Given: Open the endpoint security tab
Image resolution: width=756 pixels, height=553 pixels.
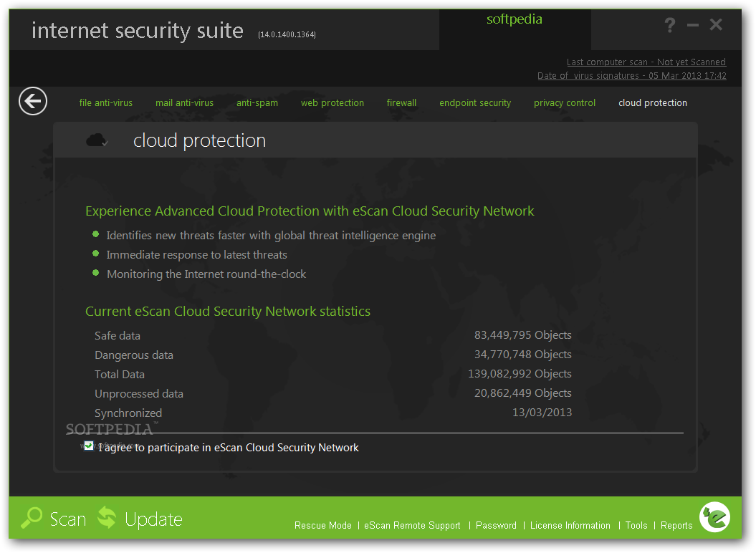Looking at the screenshot, I should (475, 102).
